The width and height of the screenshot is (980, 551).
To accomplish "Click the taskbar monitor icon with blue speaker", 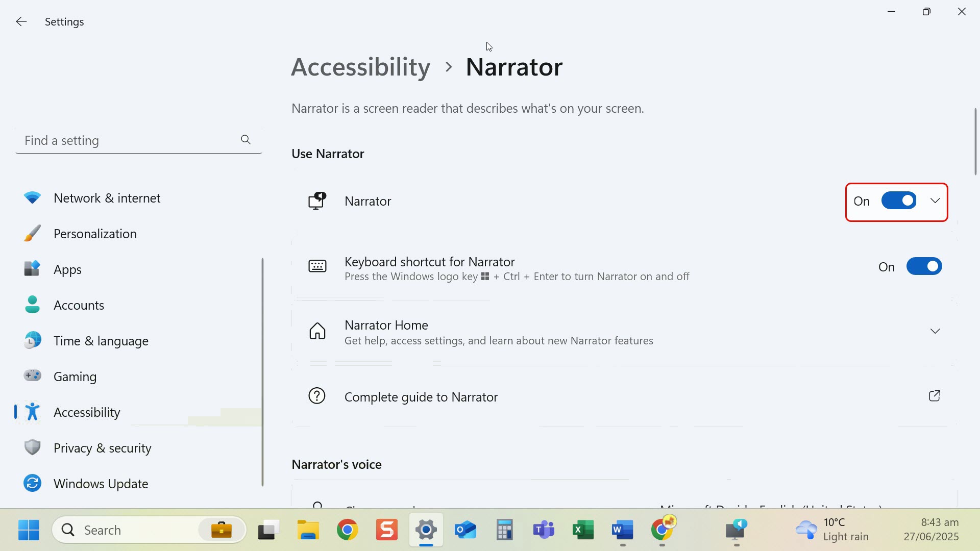I will (737, 530).
